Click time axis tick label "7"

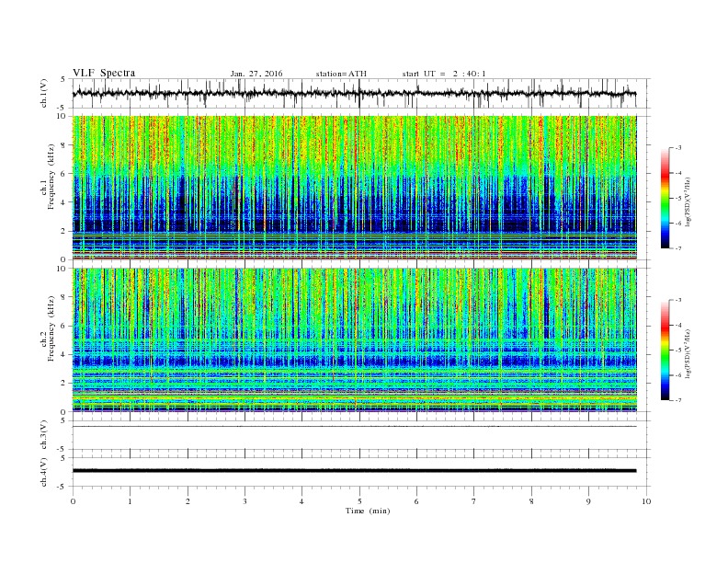(x=474, y=501)
